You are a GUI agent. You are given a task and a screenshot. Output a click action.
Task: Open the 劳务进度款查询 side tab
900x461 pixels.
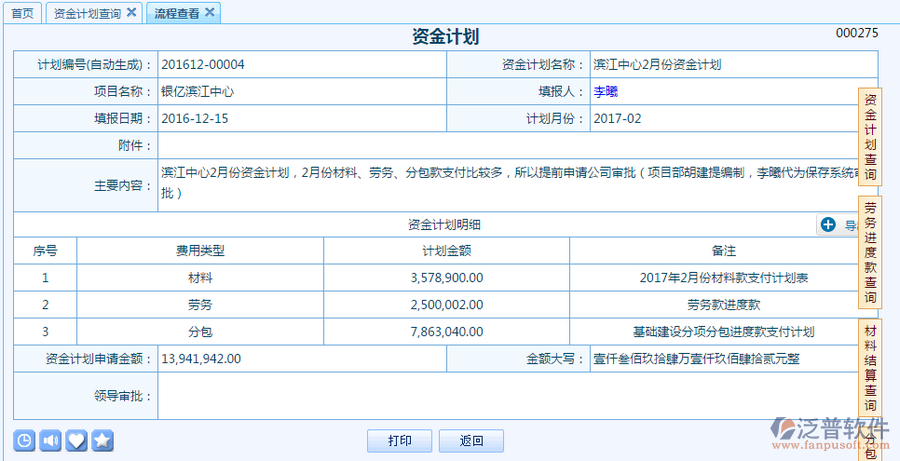(870, 252)
